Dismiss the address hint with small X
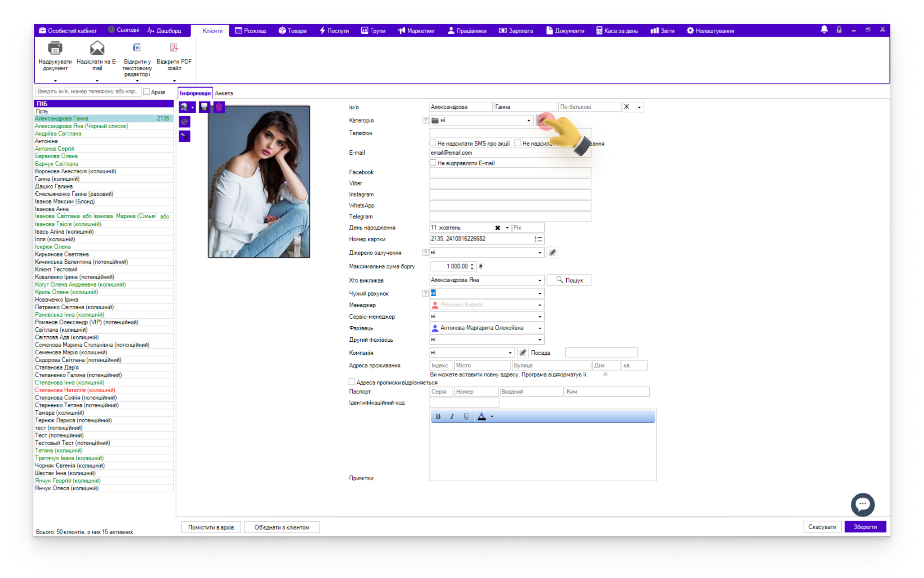The height and width of the screenshot is (578, 924). [605, 375]
